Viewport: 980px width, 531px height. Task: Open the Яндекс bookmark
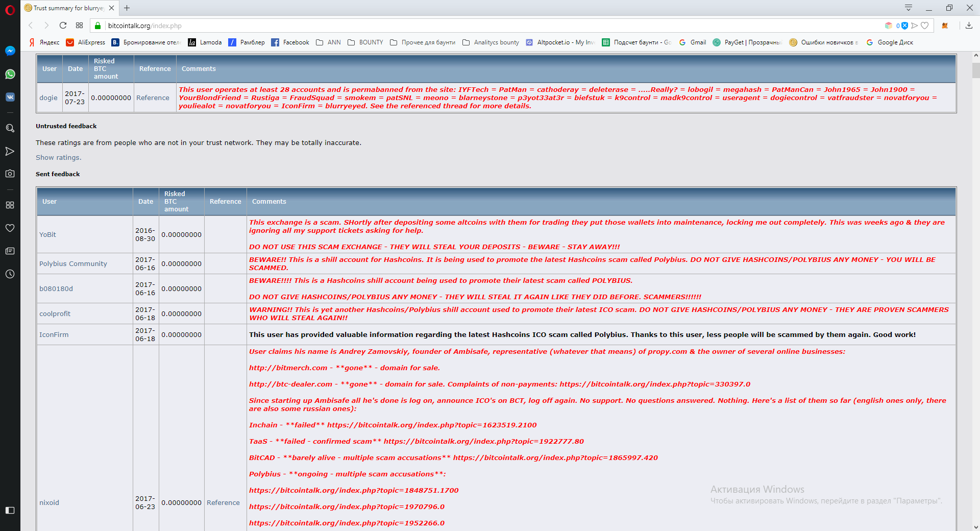point(44,42)
